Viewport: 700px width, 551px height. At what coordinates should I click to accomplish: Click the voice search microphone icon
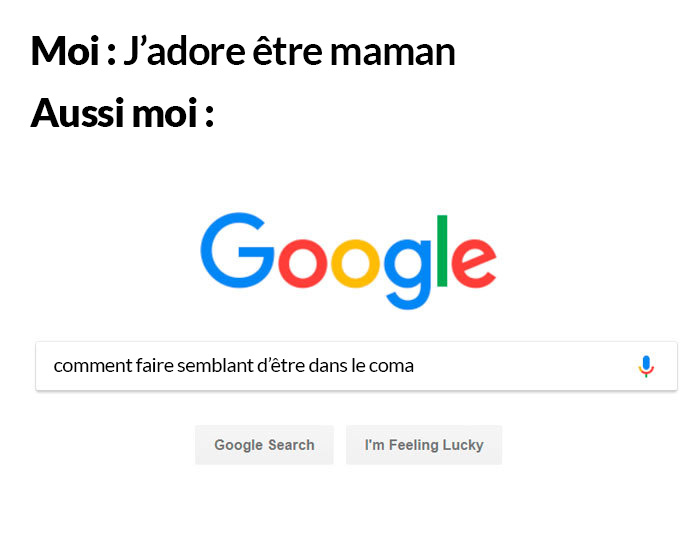click(x=646, y=366)
